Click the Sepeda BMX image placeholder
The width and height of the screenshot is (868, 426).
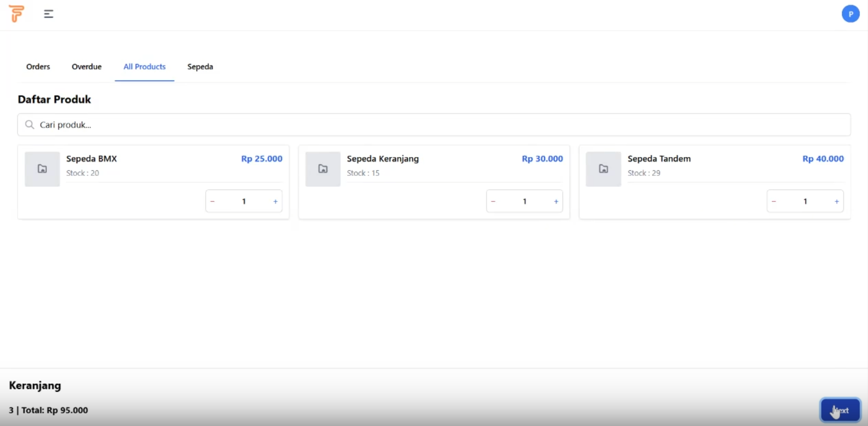click(x=42, y=169)
